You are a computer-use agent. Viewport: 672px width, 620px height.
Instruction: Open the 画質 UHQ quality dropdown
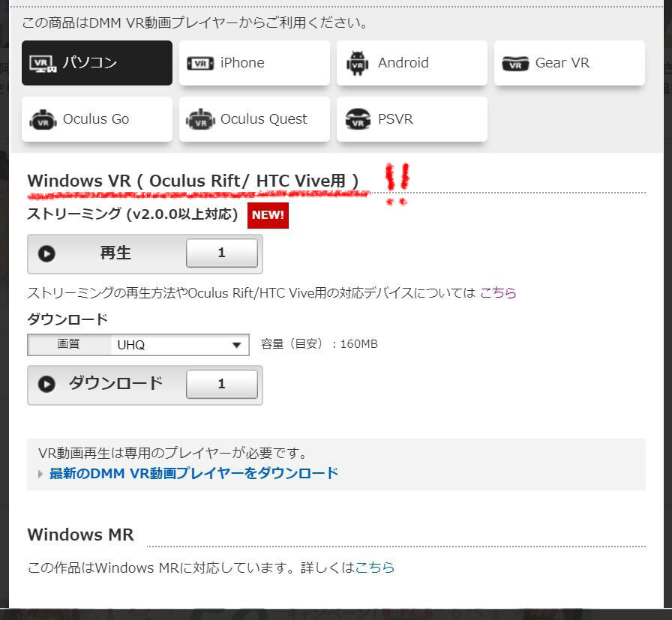138,345
